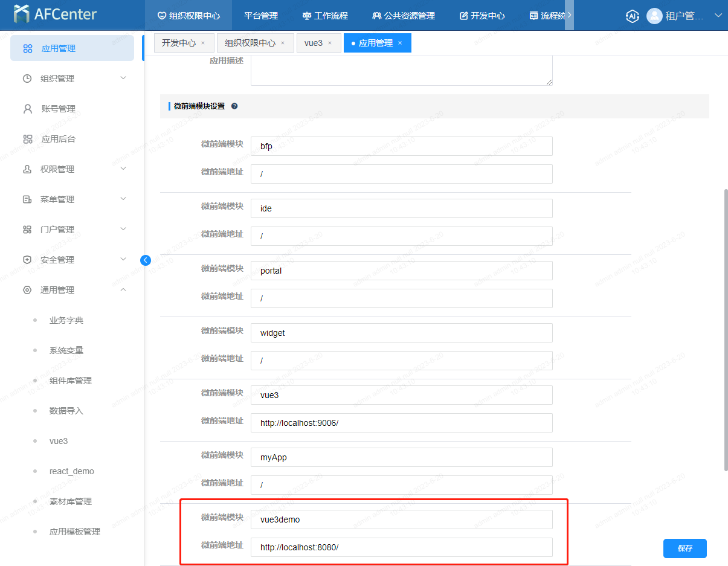This screenshot has height=566, width=728.
Task: Collapse sidebar with blue arrow button
Action: 145,260
